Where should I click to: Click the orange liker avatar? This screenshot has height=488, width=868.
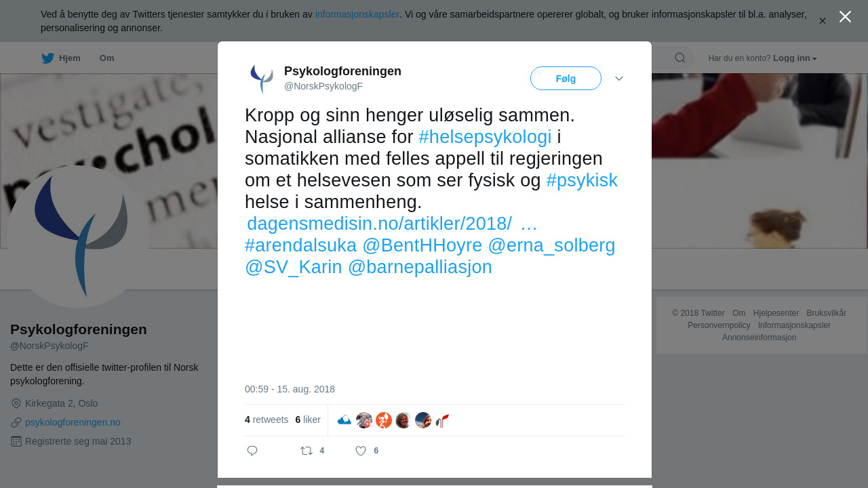pyautogui.click(x=384, y=420)
